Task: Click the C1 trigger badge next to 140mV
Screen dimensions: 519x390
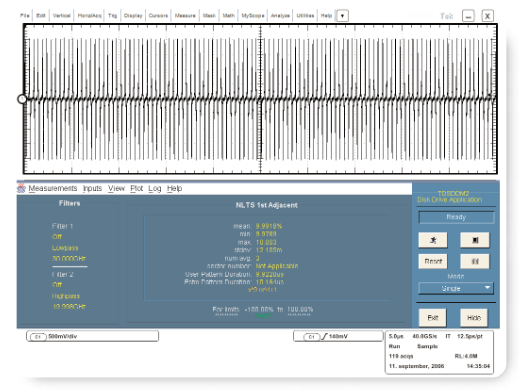Action: (x=311, y=337)
